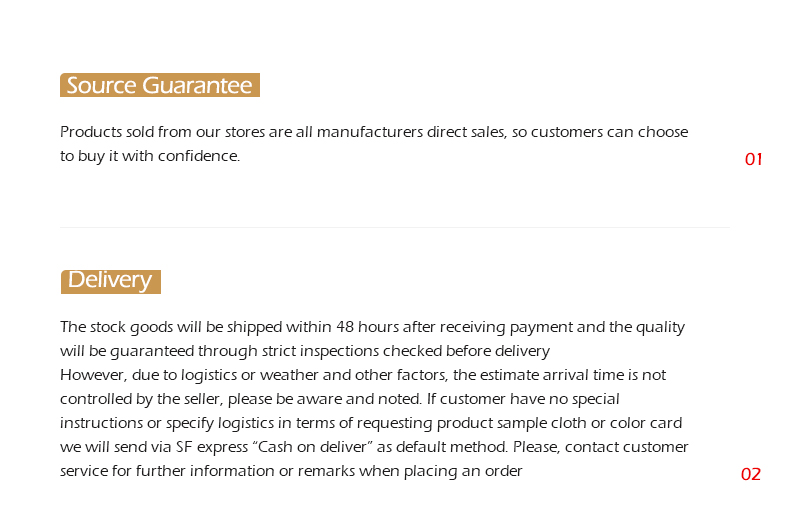Click the 'contact customer' text
Viewport: 790px width, 519px height.
tap(627, 447)
